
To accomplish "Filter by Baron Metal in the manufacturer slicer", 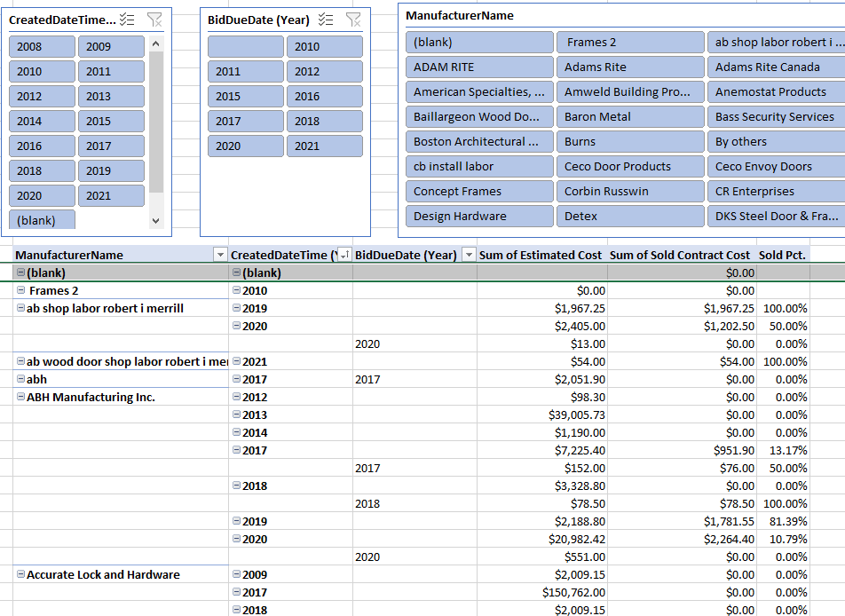I will point(631,117).
